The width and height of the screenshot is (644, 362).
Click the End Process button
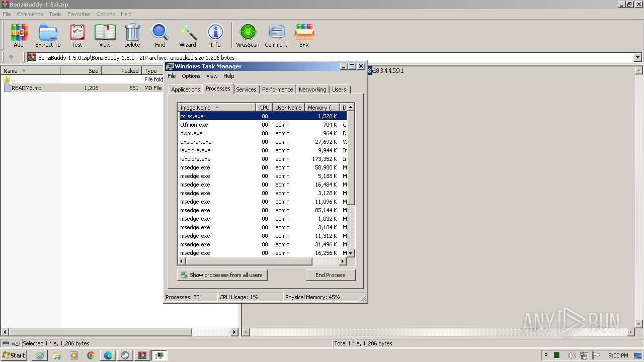coord(330,275)
